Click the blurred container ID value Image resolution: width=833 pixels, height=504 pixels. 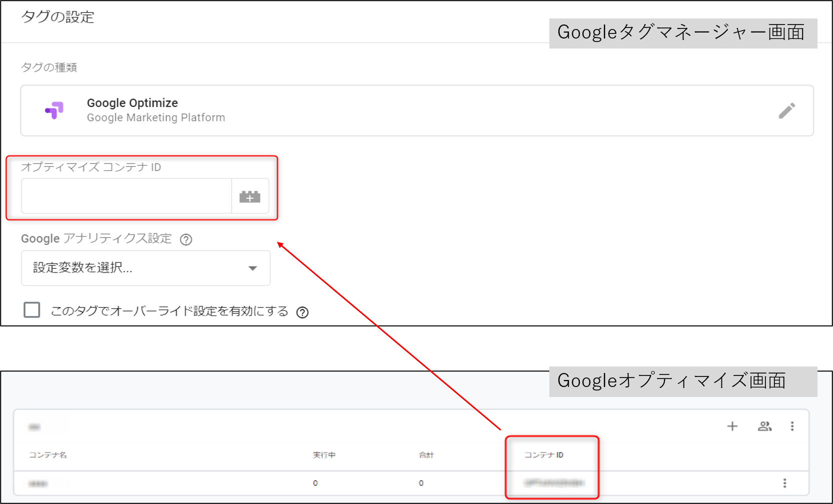pos(553,483)
